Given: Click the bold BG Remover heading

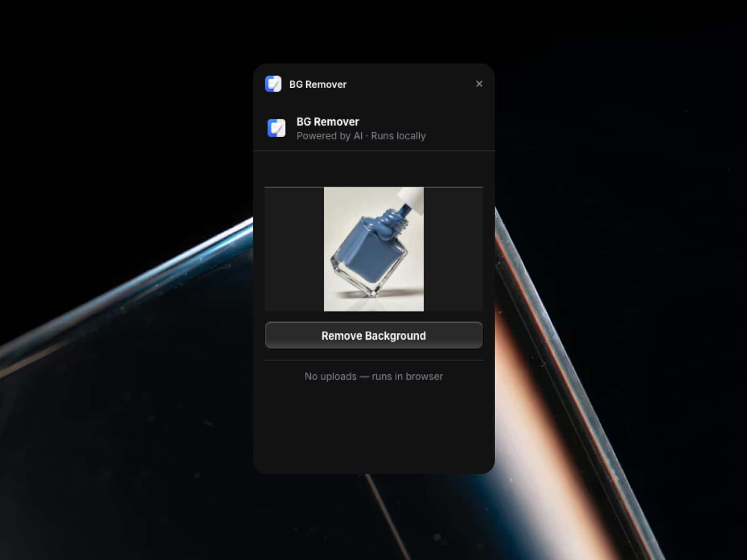Looking at the screenshot, I should pos(328,122).
